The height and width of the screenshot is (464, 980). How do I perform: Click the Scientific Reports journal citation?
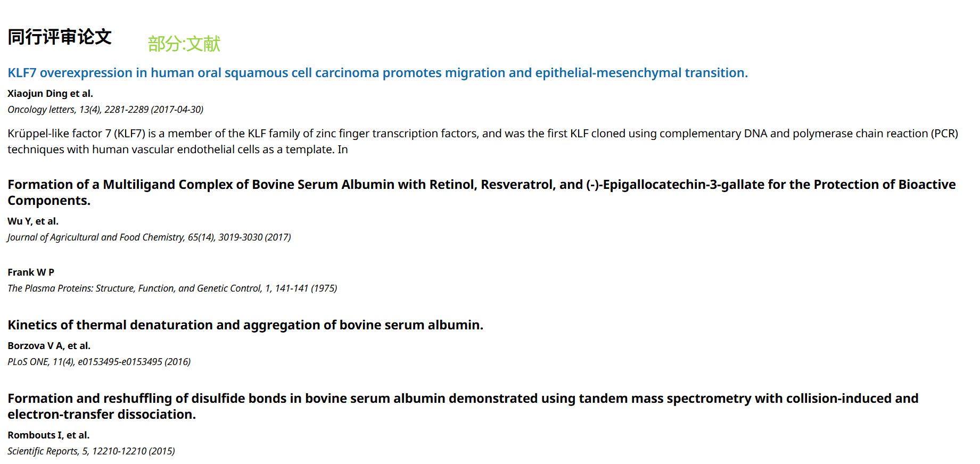coord(43,451)
